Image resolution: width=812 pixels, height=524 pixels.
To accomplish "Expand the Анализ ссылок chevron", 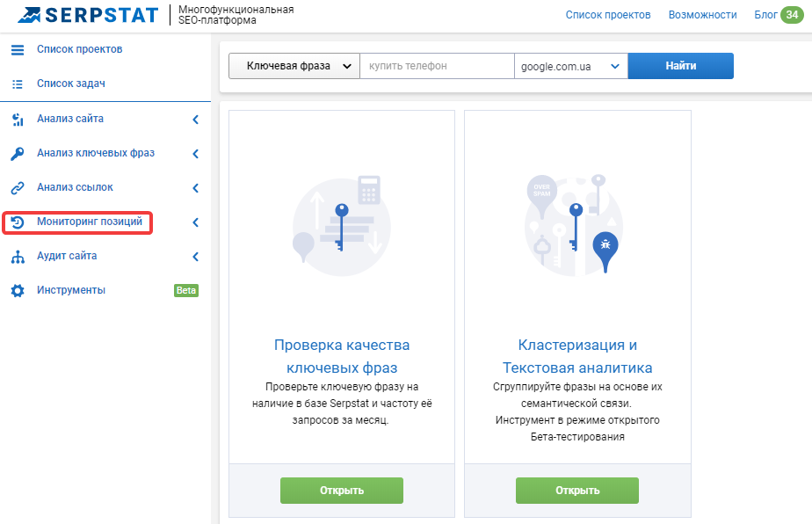I will coord(196,188).
